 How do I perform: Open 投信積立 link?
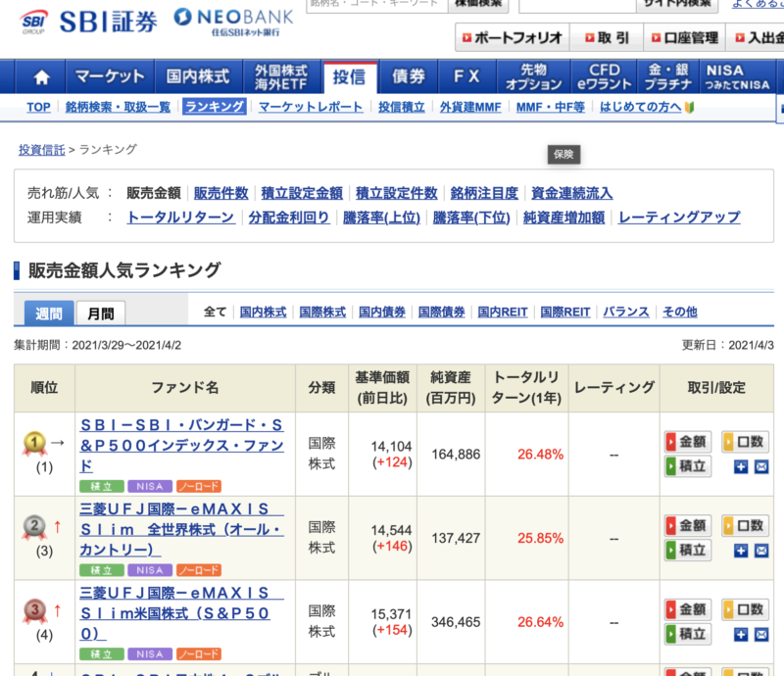point(402,107)
